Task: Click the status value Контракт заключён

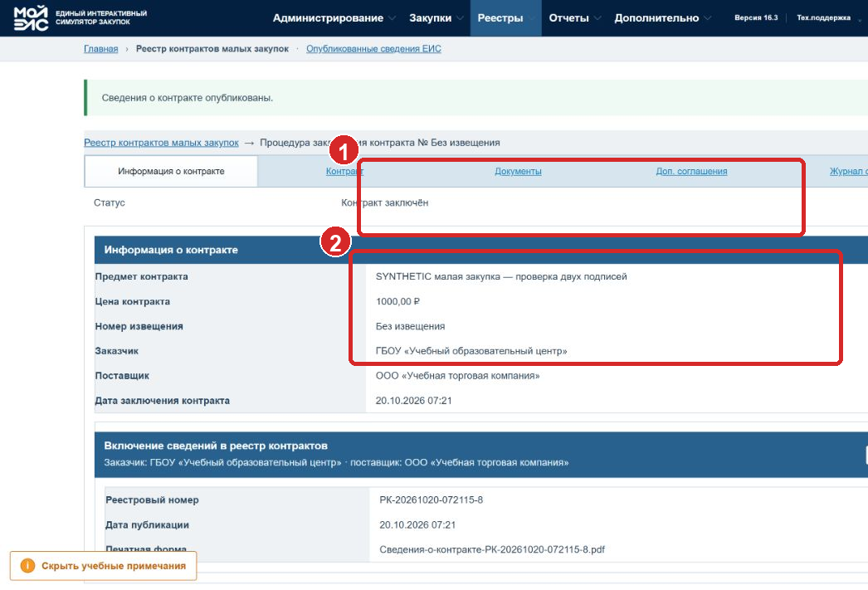Action: (385, 202)
